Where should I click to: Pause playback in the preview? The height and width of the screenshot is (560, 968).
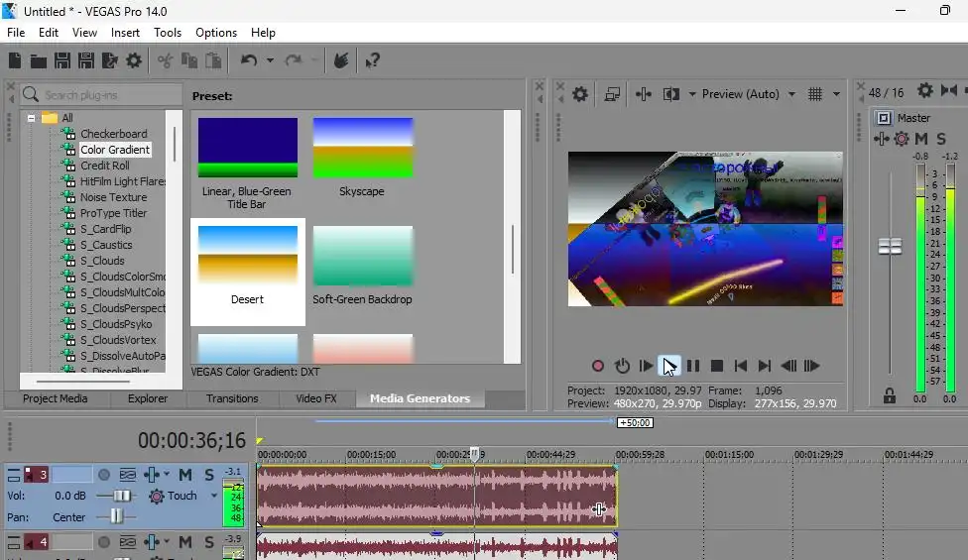click(693, 366)
